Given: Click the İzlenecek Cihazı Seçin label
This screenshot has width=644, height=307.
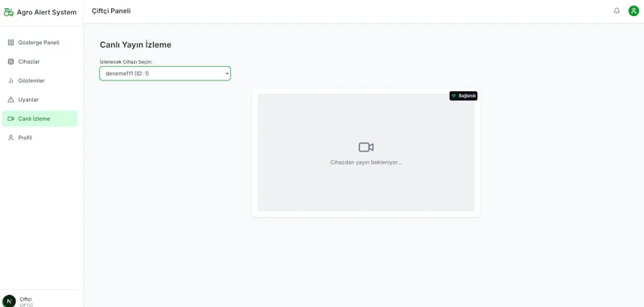Looking at the screenshot, I should (126, 62).
